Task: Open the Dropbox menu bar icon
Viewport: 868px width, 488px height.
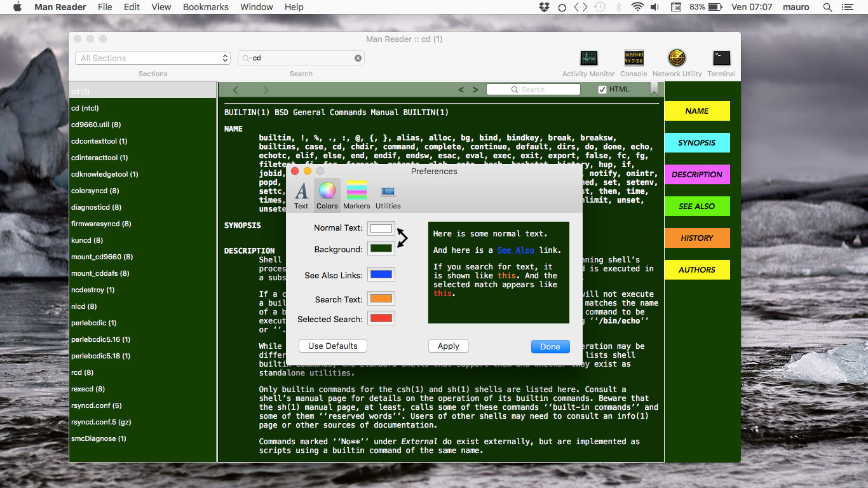Action: pyautogui.click(x=544, y=7)
